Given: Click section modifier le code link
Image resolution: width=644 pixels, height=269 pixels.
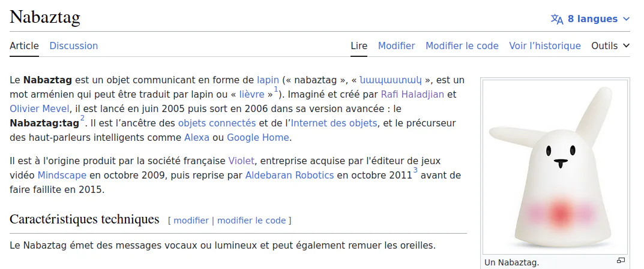Looking at the screenshot, I should tap(251, 220).
